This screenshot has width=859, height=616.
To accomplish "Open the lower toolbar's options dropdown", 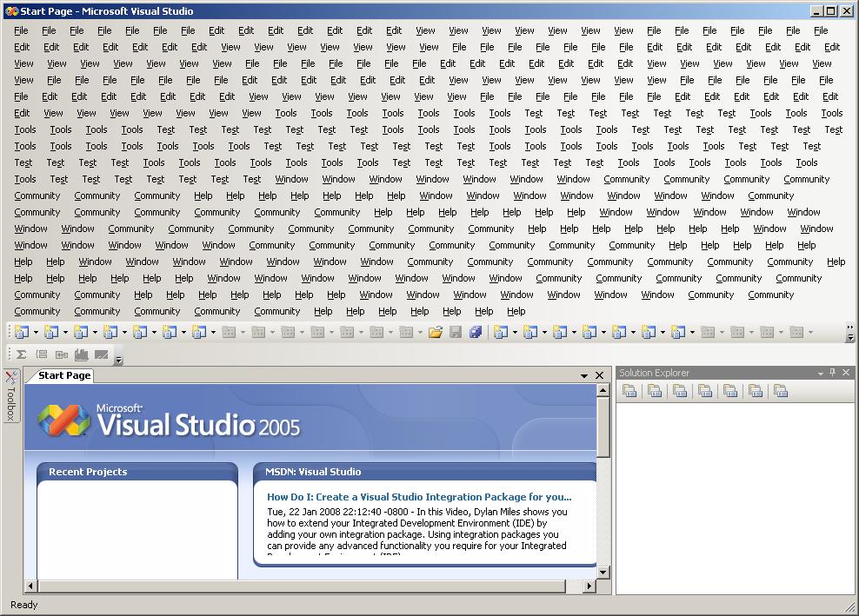I will tap(119, 359).
